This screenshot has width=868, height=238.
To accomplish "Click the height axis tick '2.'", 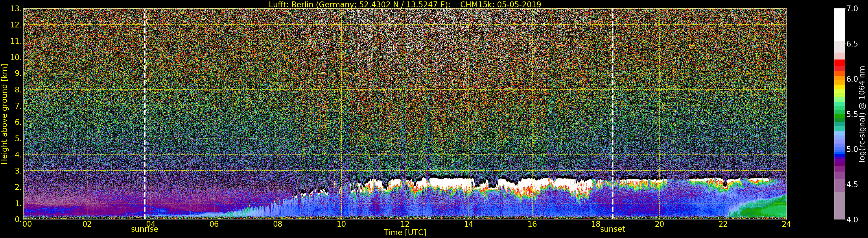I will (x=18, y=187).
